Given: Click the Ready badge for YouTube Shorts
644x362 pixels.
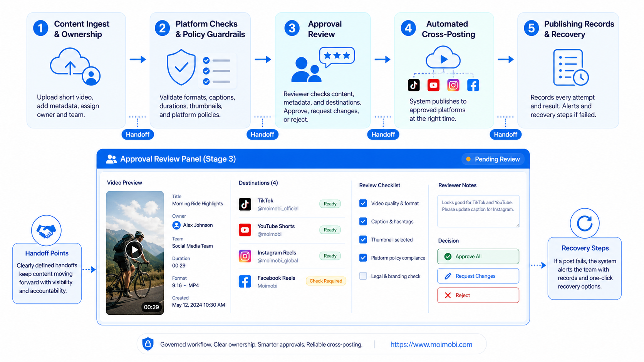Looking at the screenshot, I should 330,230.
